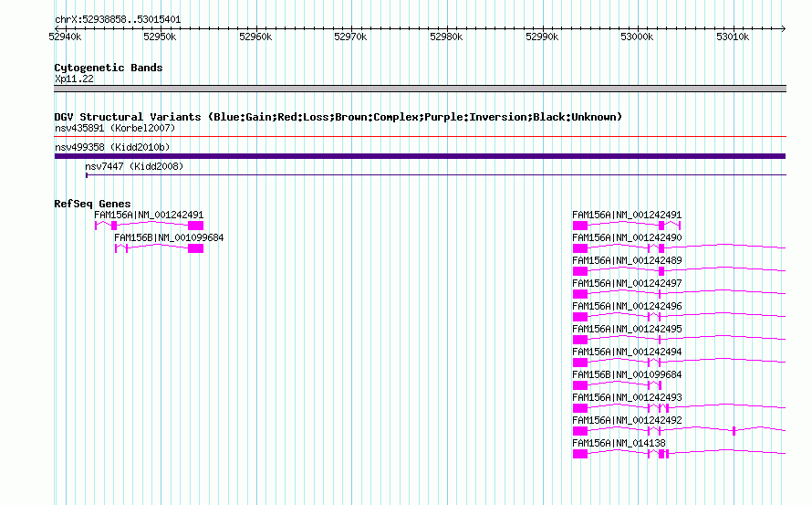Select the large exon block under NM_001242496
Viewport: 812px width, 505px height.
click(x=580, y=317)
